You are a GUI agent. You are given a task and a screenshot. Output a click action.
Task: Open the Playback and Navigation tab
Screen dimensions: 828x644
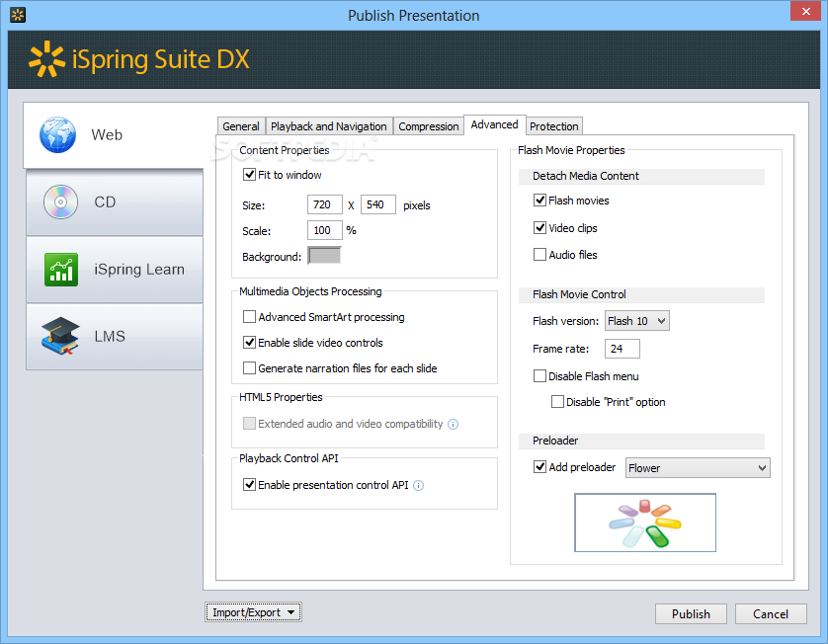click(329, 126)
